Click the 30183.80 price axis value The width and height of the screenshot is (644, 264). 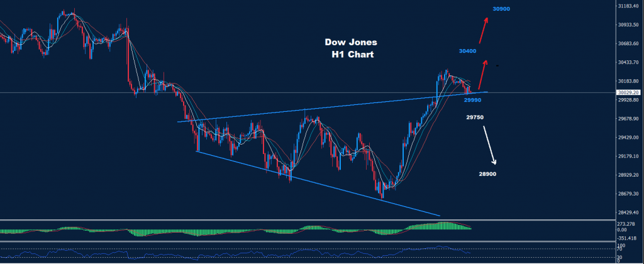pyautogui.click(x=628, y=81)
